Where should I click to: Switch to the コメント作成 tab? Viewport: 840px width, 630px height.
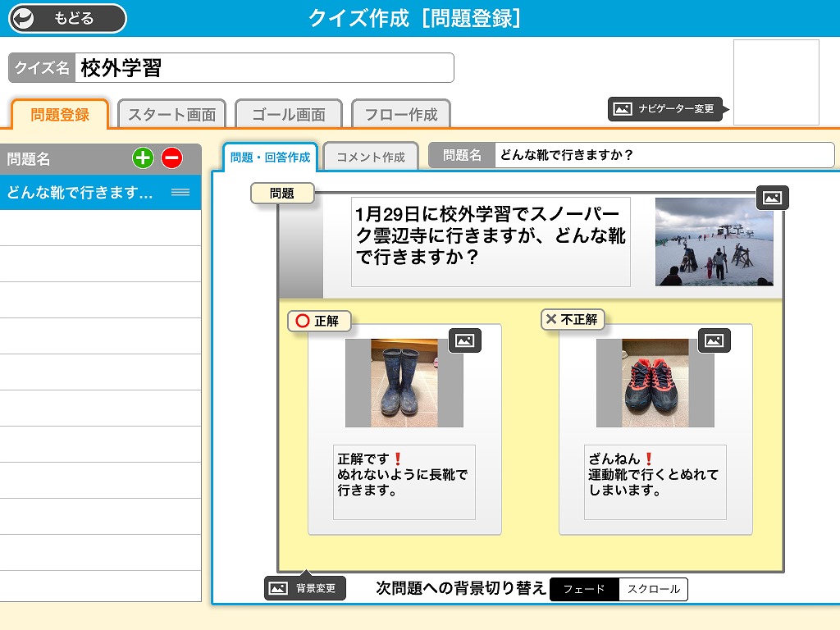[370, 157]
